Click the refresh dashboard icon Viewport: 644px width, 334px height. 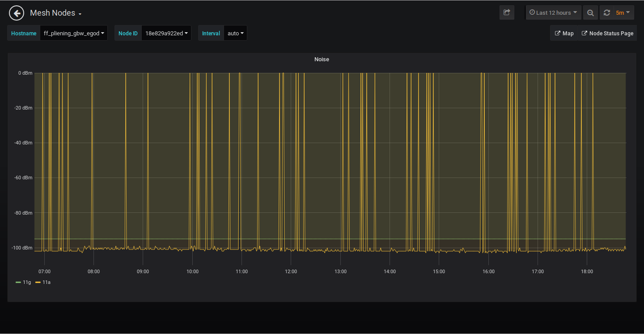click(x=607, y=13)
